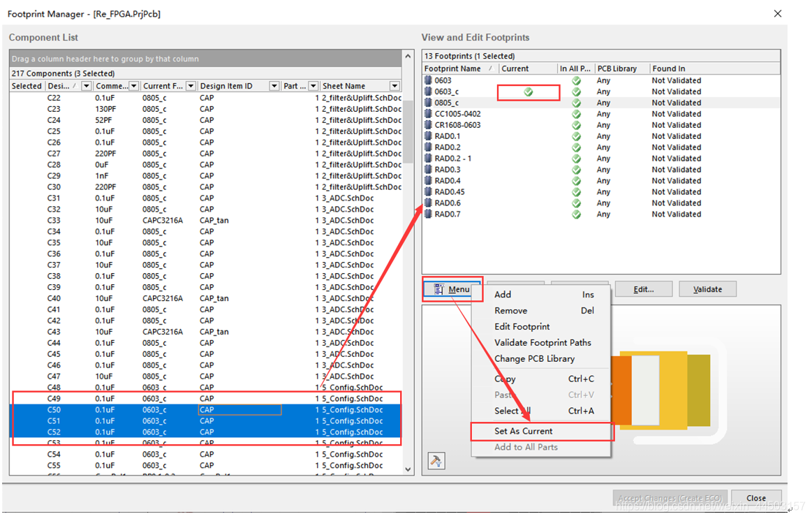Select component row C33 with CAPC3216A footprint
Image resolution: width=812 pixels, height=519 pixels.
click(x=162, y=220)
